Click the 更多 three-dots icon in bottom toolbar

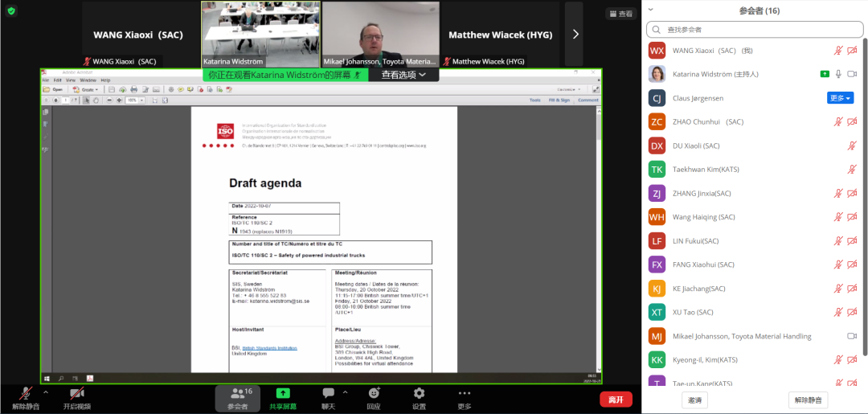(465, 393)
